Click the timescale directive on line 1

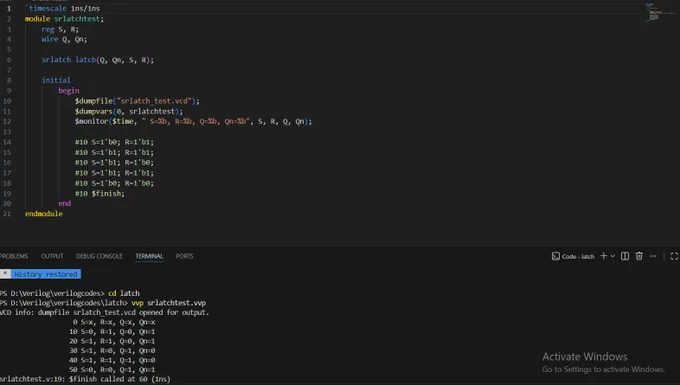pos(63,8)
